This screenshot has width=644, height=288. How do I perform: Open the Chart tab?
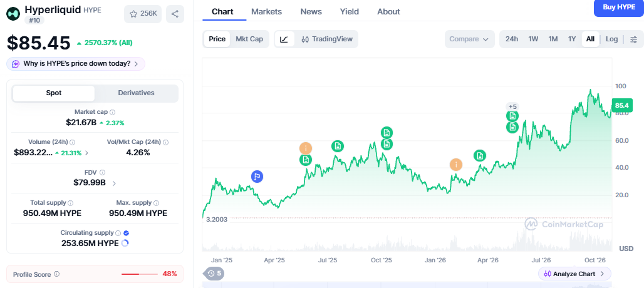click(222, 11)
